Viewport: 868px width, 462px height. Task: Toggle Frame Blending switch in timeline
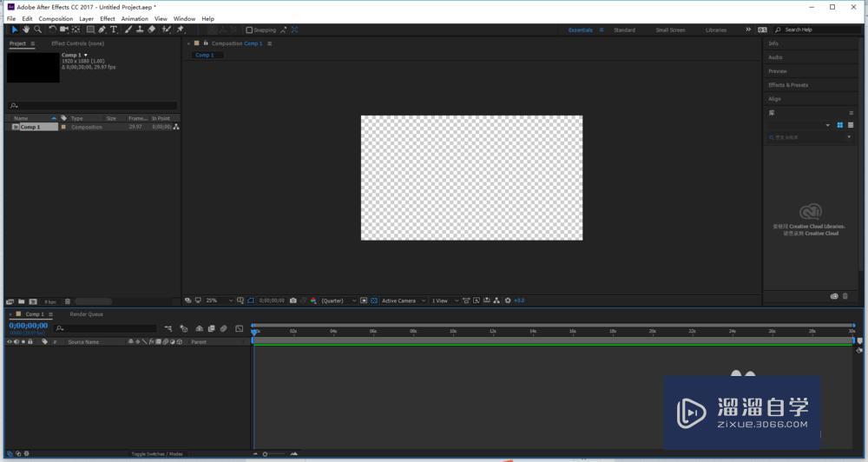[212, 328]
